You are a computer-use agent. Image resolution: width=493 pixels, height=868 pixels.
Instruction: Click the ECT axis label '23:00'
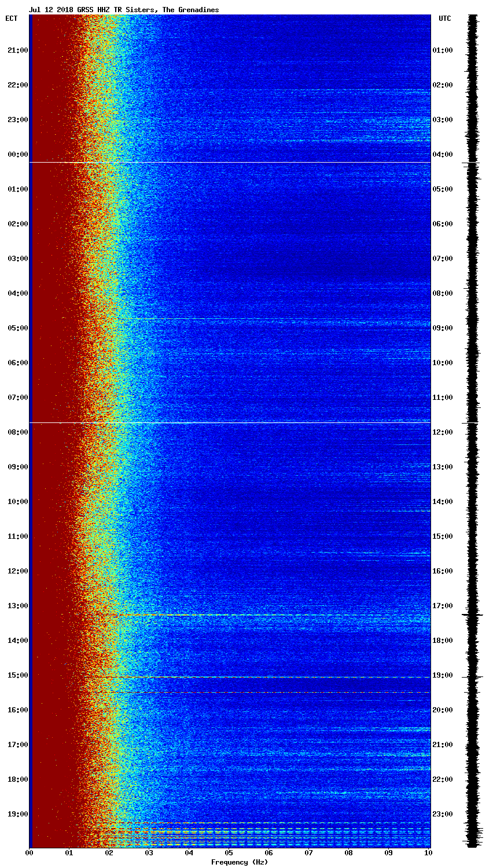[18, 120]
